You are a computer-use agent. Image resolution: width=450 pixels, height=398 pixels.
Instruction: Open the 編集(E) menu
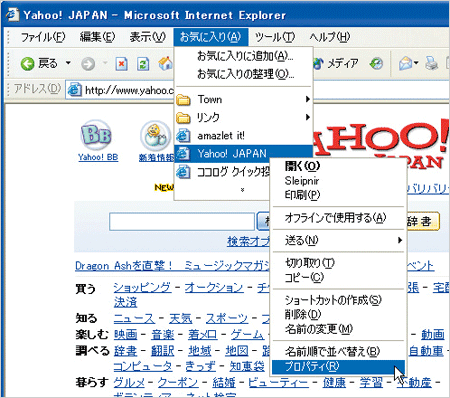pos(97,37)
